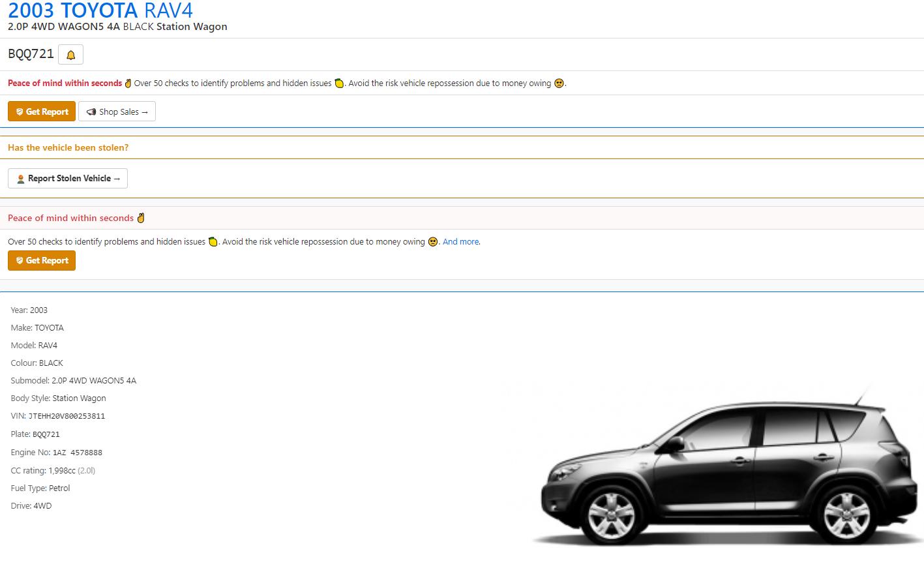924x568 pixels.
Task: Click the 'Colour: BLACK' detail row
Action: click(x=37, y=363)
